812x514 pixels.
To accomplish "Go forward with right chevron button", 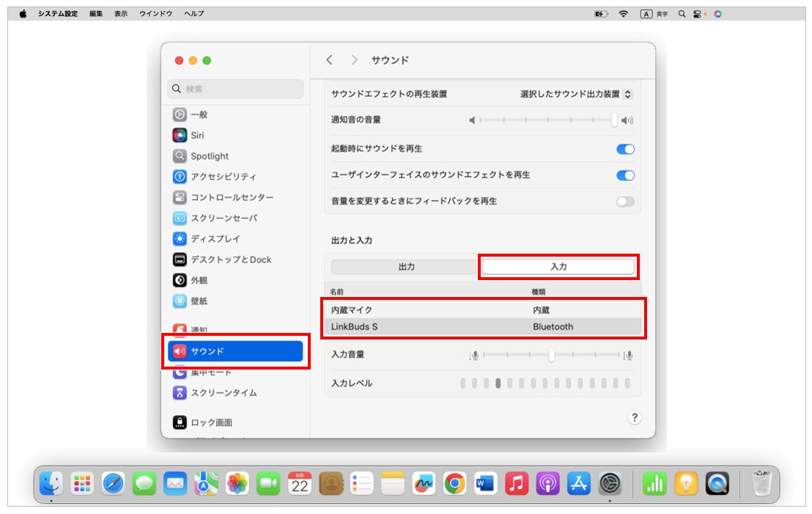I will 354,60.
